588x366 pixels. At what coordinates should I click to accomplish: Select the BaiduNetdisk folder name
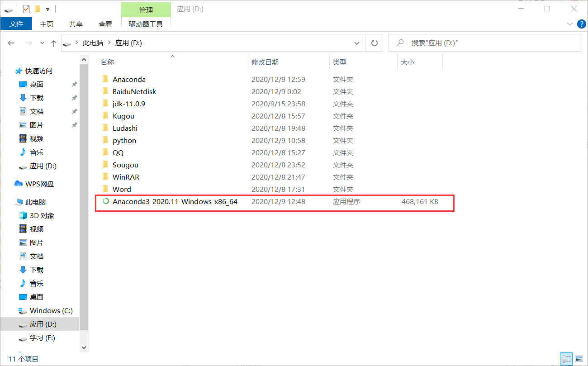click(134, 91)
